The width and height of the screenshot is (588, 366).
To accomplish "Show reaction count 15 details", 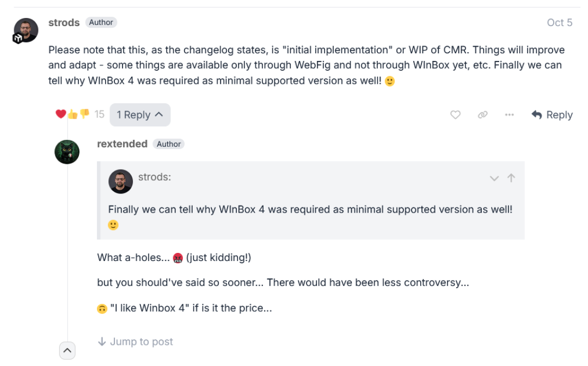I will (100, 114).
